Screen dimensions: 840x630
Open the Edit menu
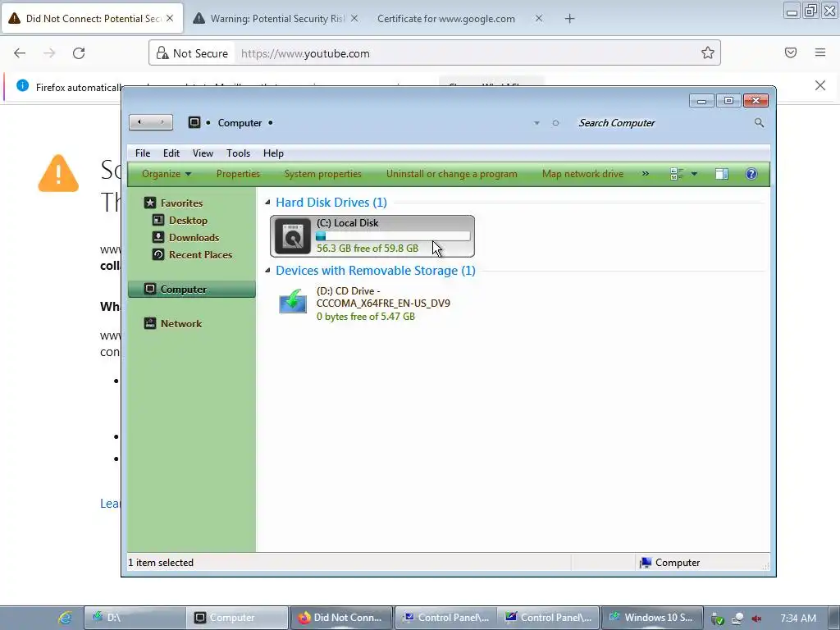(x=171, y=153)
